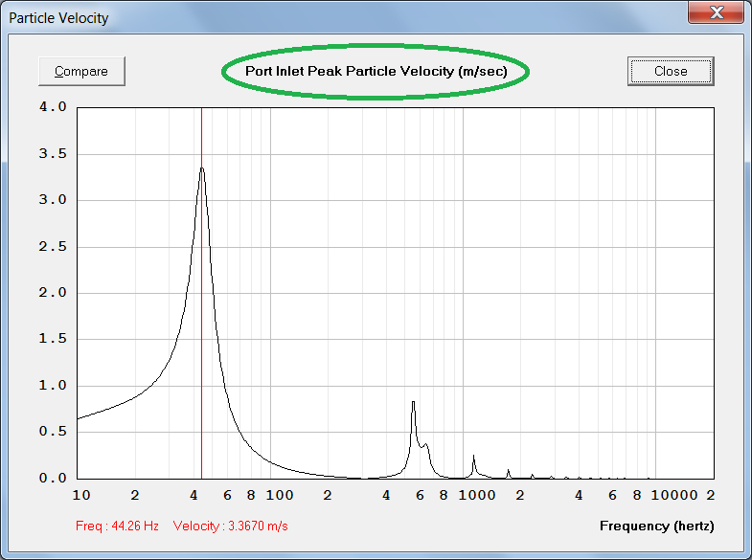Click the secondary peak near 550 Hz
The image size is (752, 560).
pos(414,402)
